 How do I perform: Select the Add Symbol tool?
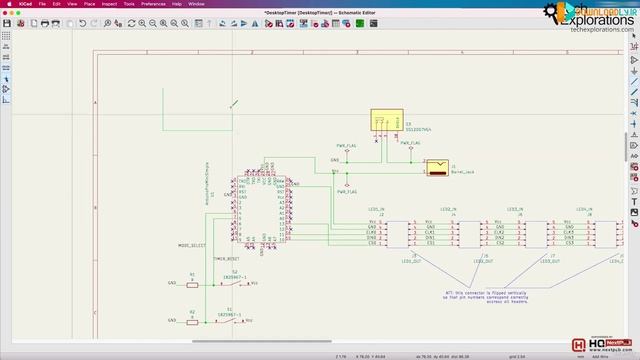634,60
